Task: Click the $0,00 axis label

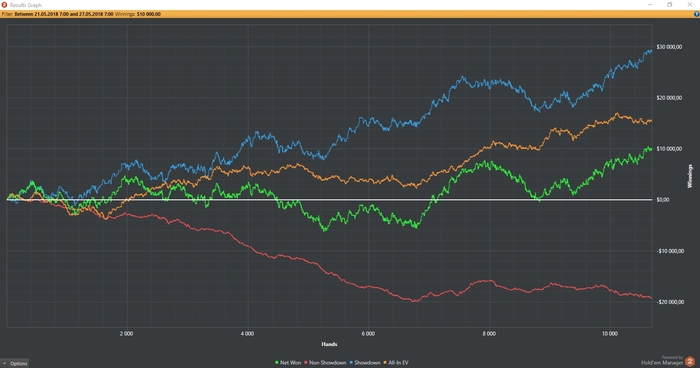Action: tap(663, 200)
